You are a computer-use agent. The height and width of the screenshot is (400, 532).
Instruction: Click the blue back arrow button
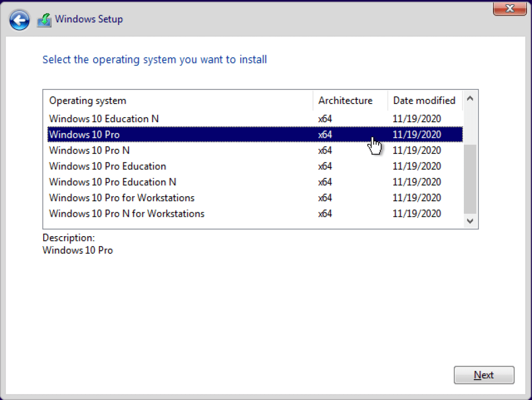[x=19, y=20]
